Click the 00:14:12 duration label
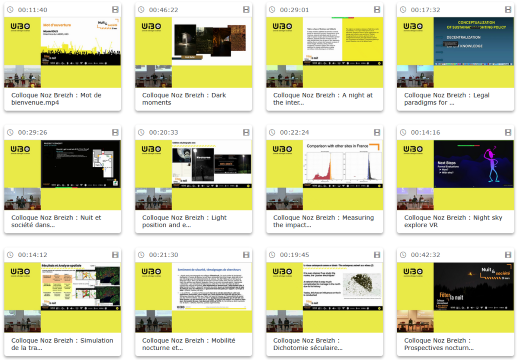The image size is (519, 360). 32,255
